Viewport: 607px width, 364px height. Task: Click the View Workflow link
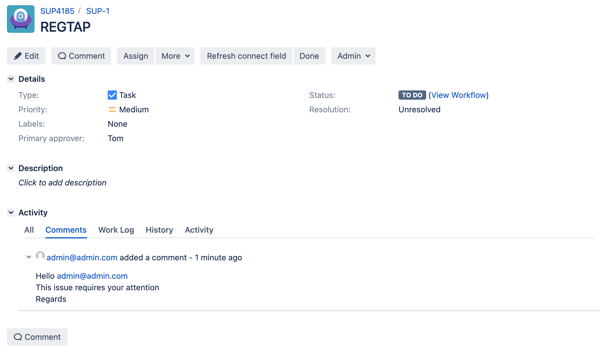pos(458,95)
